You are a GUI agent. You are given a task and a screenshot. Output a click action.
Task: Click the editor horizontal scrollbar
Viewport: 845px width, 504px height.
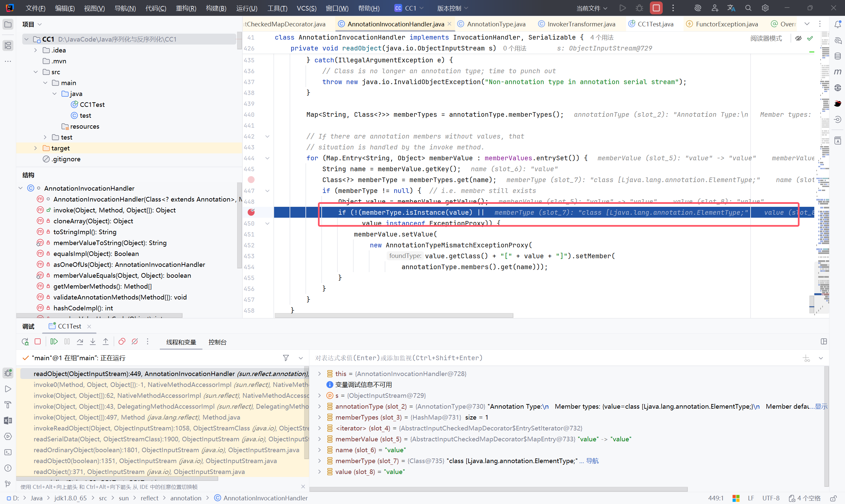tap(394, 316)
